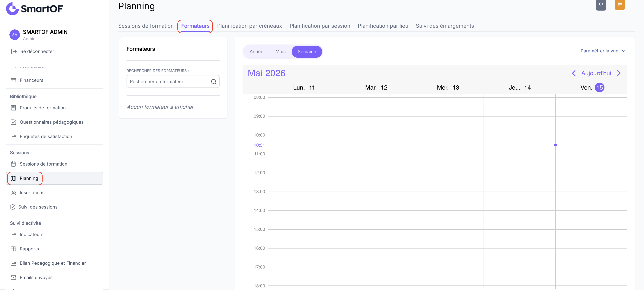Click the Bilan Pédagogique chart icon
The image size is (644, 290).
13,263
